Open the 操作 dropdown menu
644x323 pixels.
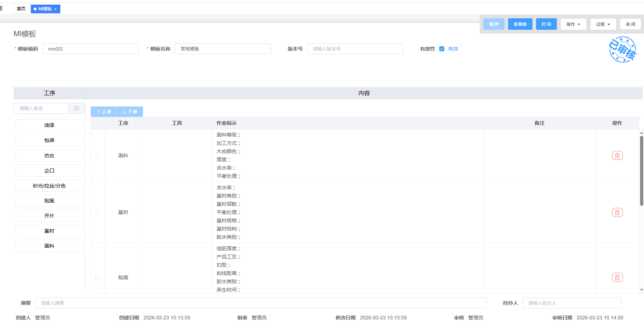pyautogui.click(x=573, y=24)
